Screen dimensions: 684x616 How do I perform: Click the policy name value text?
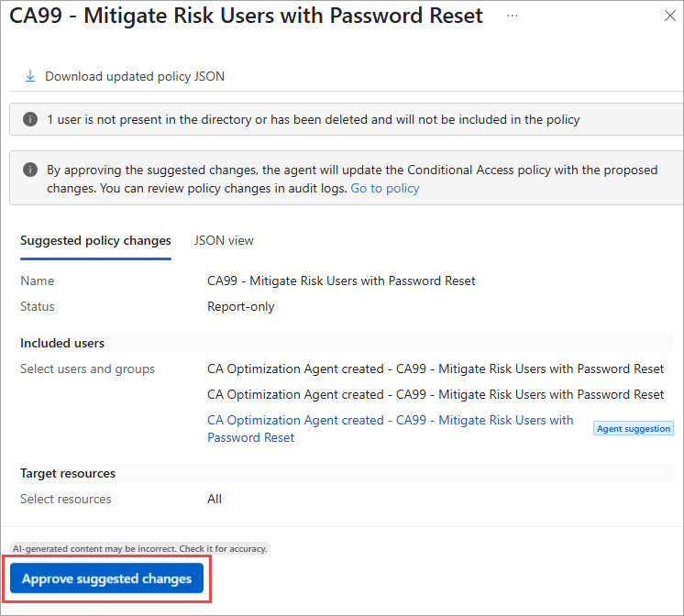pos(341,280)
